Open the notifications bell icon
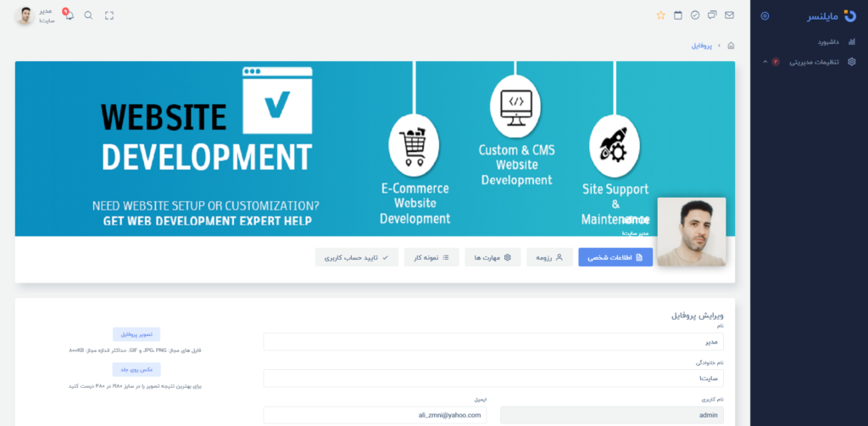Image resolution: width=868 pixels, height=426 pixels. (69, 14)
